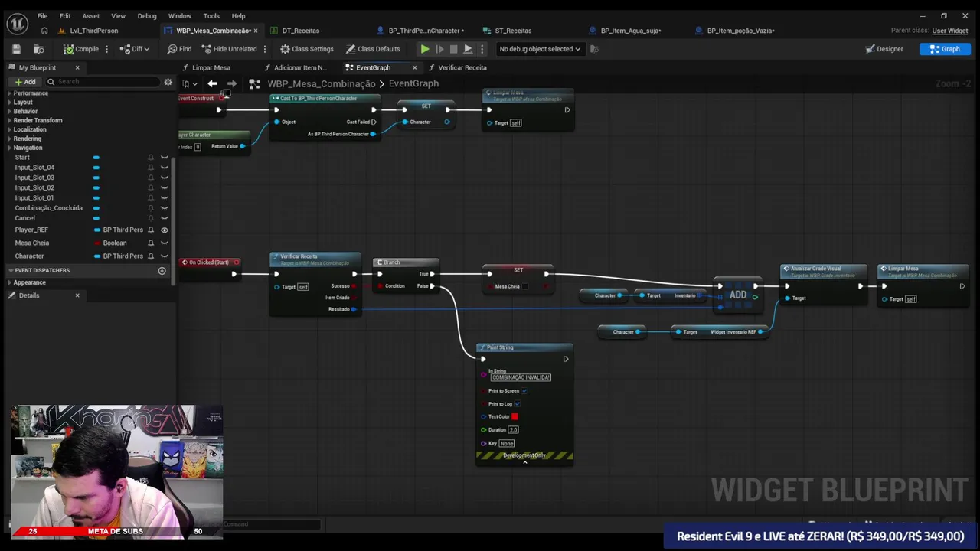Open the debug object selector dropdown
This screenshot has height=551, width=980.
539,49
